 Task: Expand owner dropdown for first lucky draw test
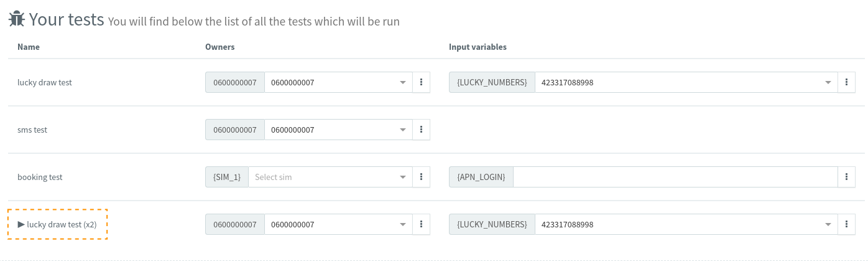tap(403, 82)
